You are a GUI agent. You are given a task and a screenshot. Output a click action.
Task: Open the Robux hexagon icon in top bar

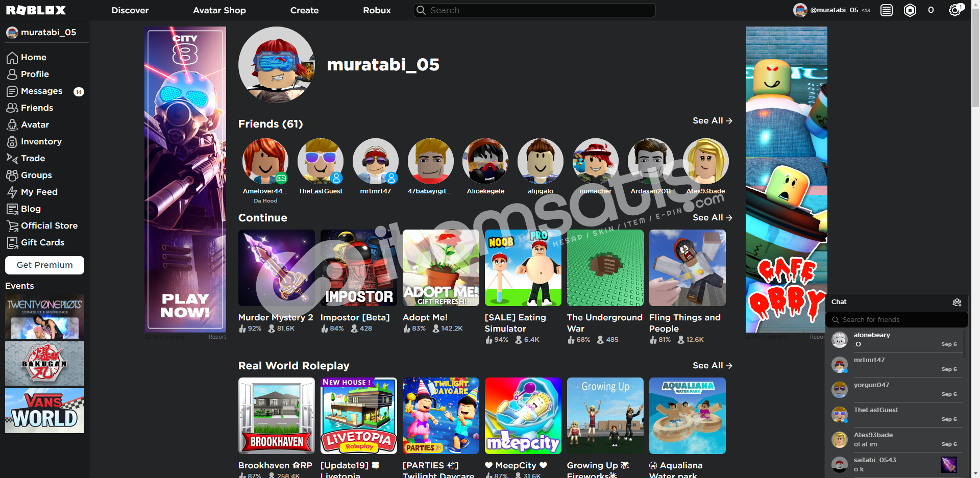click(x=910, y=10)
